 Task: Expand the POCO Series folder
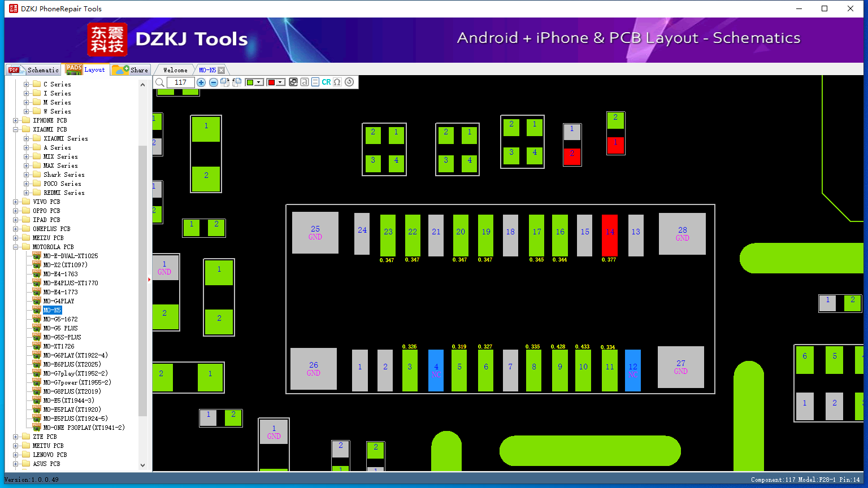click(26, 184)
